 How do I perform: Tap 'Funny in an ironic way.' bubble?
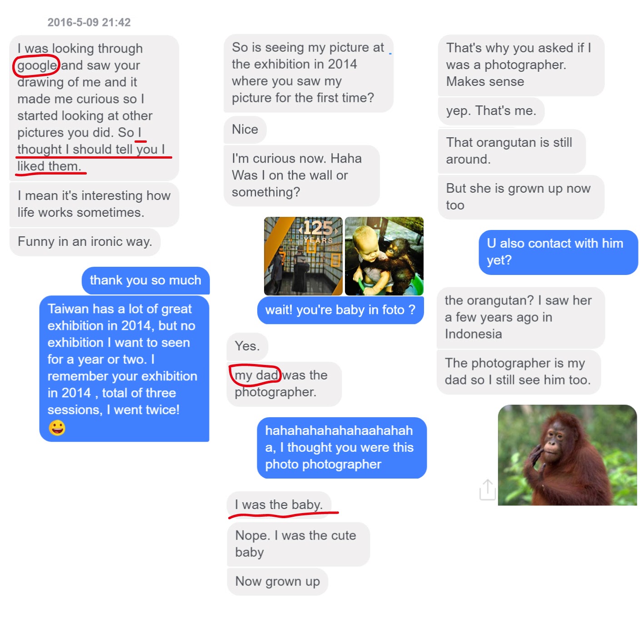click(85, 242)
